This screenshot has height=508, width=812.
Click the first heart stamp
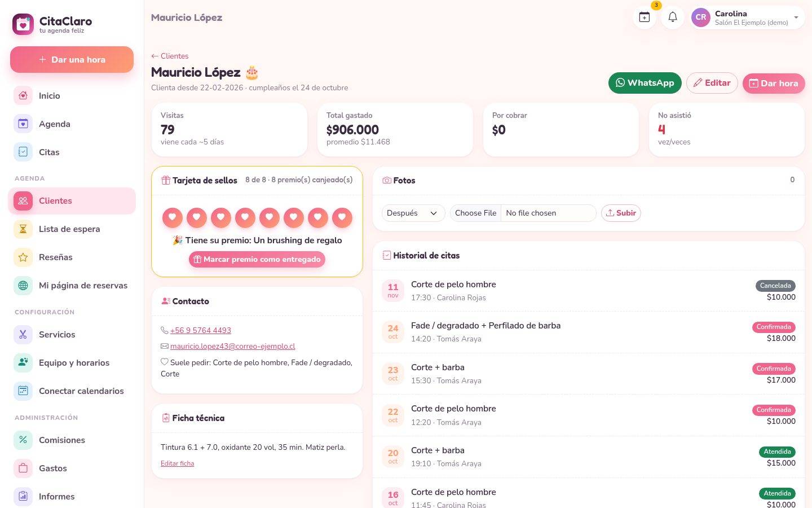(173, 217)
